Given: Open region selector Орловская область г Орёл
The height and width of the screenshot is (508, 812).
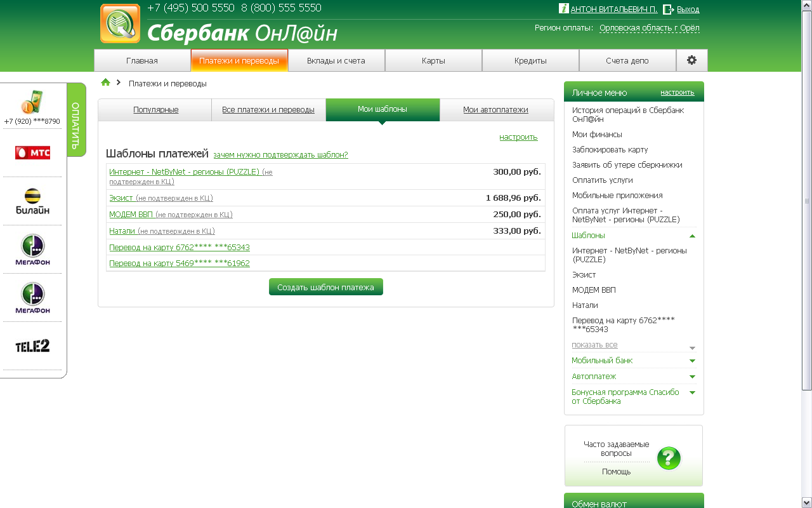Looking at the screenshot, I should point(650,28).
